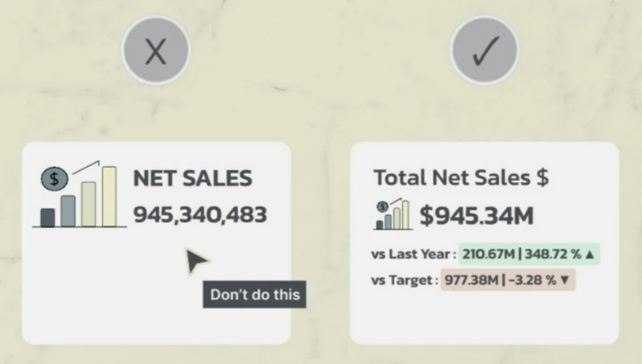Click the dollar coin on large chart
This screenshot has width=642, height=364.
click(x=54, y=179)
